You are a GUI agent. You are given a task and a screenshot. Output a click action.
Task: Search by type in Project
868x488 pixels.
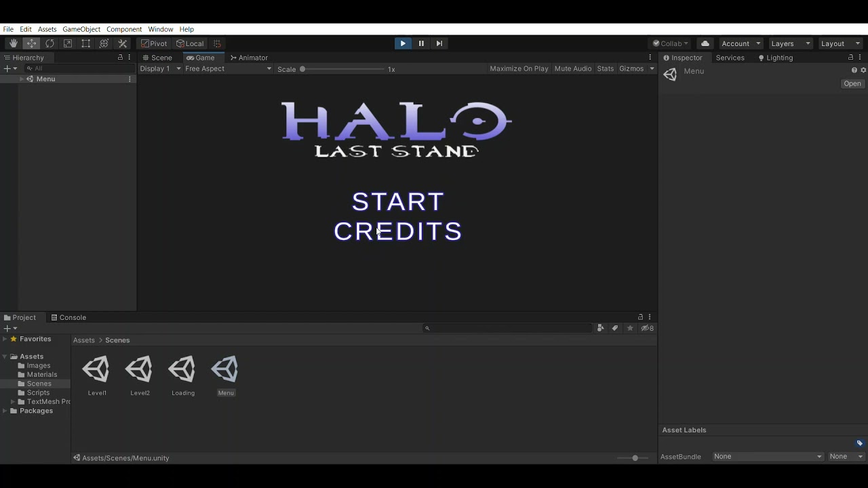pyautogui.click(x=600, y=328)
